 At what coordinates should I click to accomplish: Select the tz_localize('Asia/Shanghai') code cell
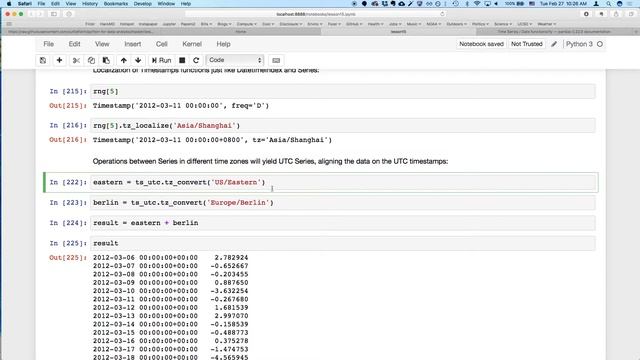342,126
